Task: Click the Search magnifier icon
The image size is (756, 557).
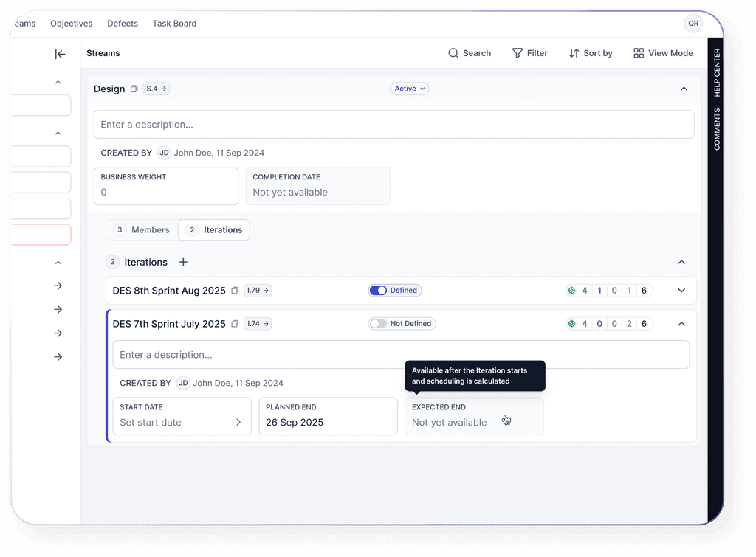Action: coord(453,53)
